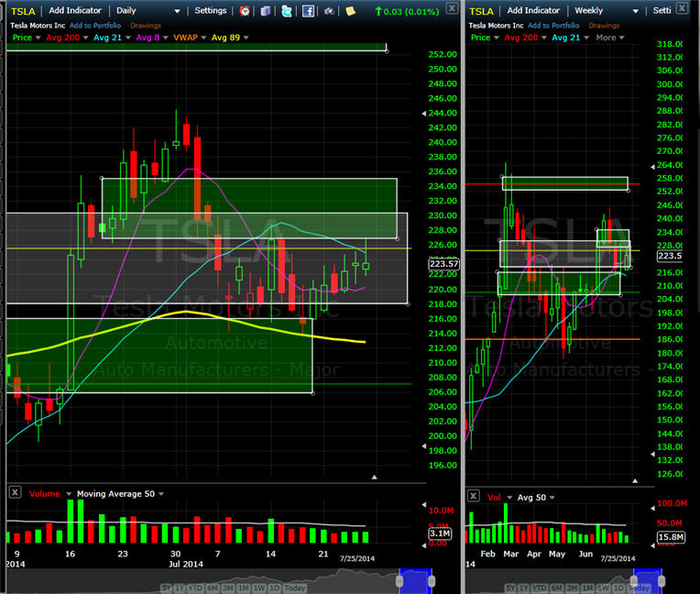
Task: Click right handle of weekly range slider
Action: point(662,580)
